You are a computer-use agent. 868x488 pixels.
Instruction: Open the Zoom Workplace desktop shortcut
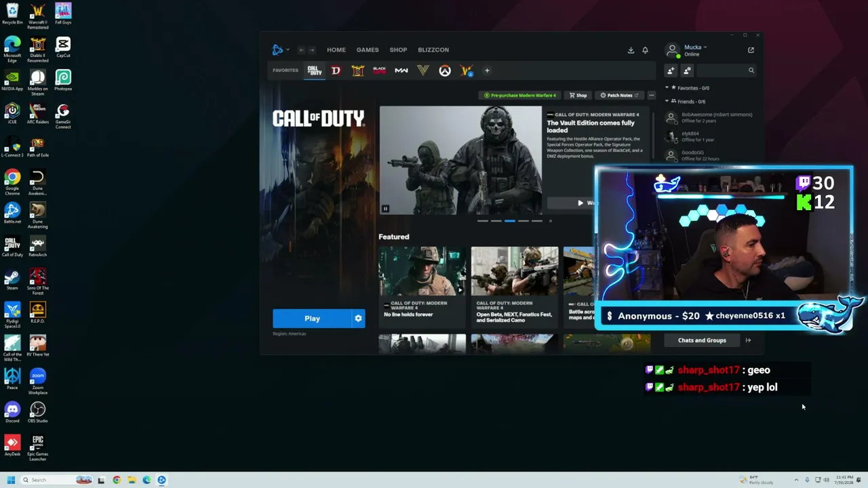pyautogui.click(x=38, y=382)
